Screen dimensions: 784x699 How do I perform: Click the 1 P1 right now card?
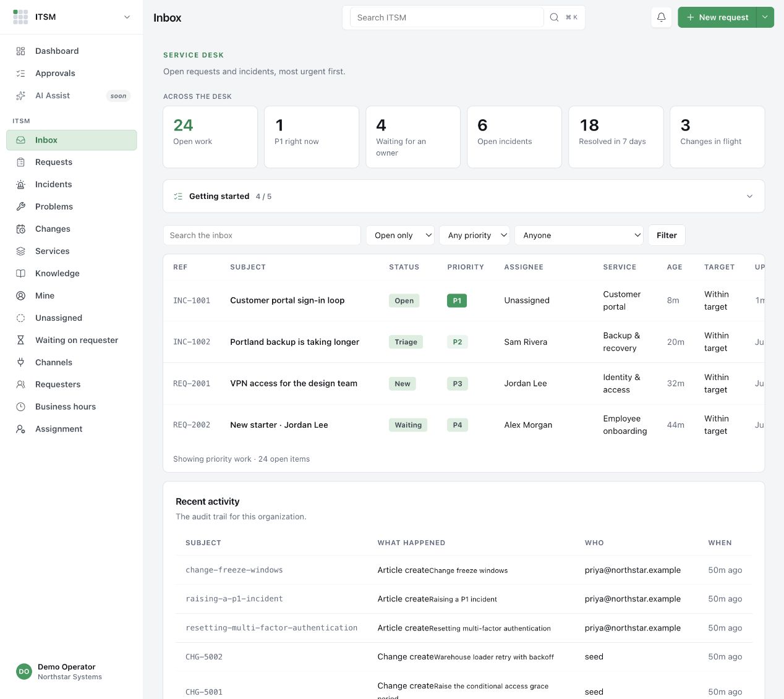(x=312, y=137)
